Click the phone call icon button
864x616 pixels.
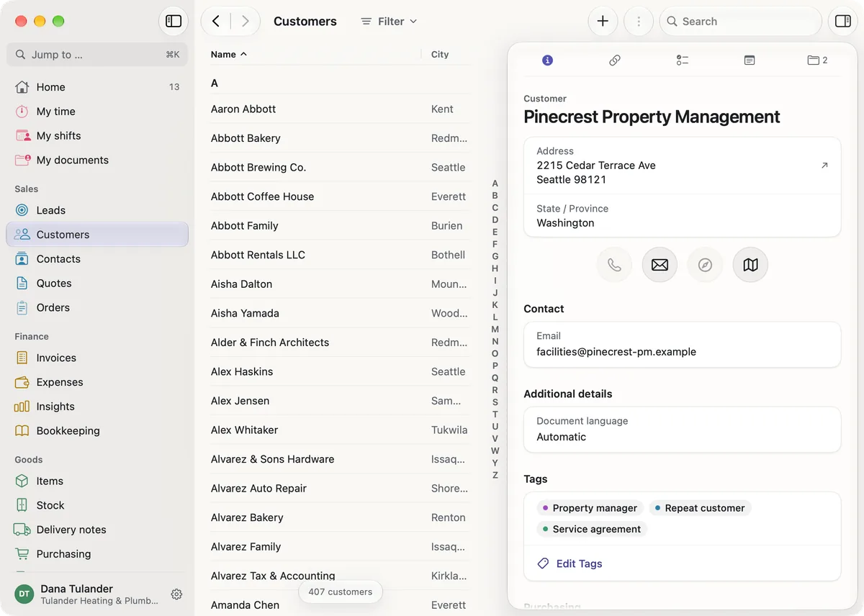614,265
